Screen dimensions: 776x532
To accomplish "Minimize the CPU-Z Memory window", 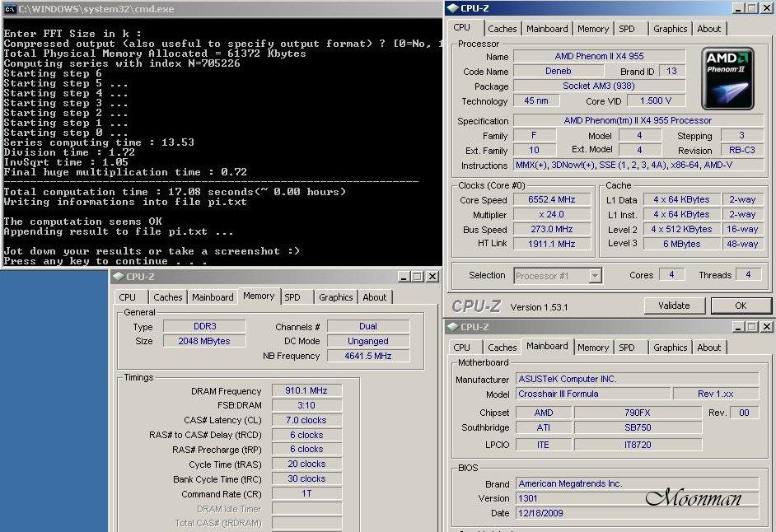I will [x=404, y=276].
